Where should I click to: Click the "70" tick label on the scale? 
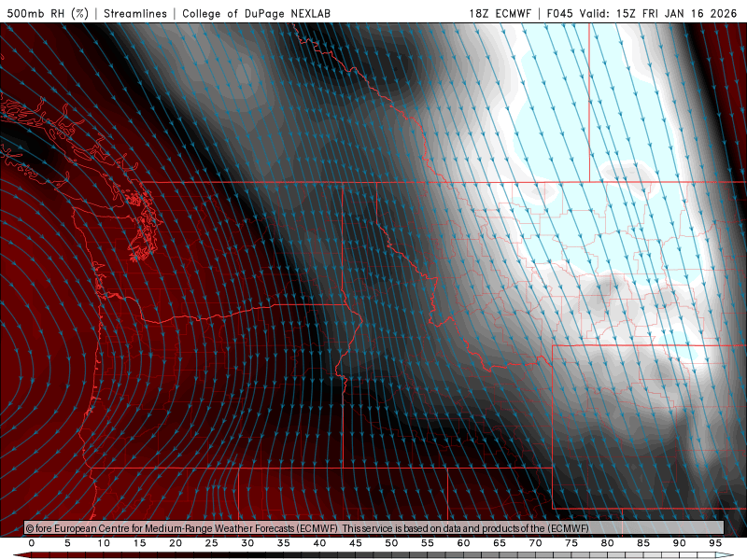[x=535, y=543]
